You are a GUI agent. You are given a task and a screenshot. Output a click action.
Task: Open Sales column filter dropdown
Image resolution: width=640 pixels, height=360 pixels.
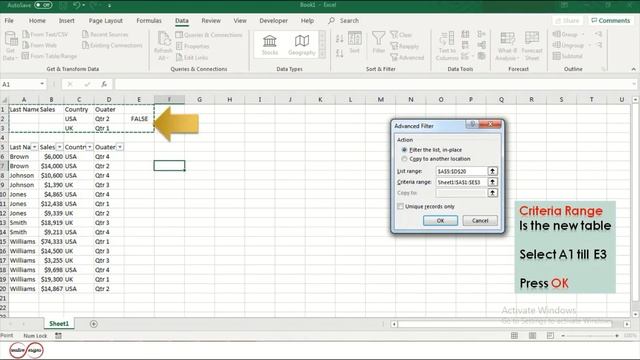coord(60,147)
